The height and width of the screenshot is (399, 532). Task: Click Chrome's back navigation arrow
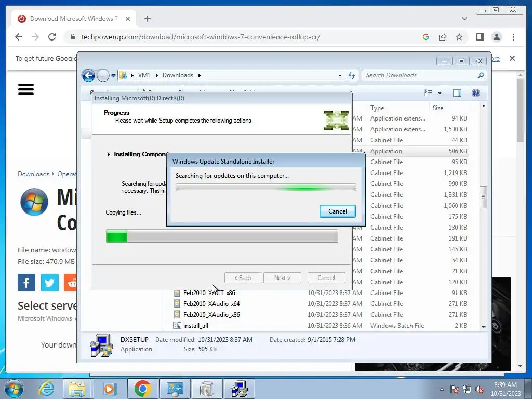pyautogui.click(x=19, y=37)
